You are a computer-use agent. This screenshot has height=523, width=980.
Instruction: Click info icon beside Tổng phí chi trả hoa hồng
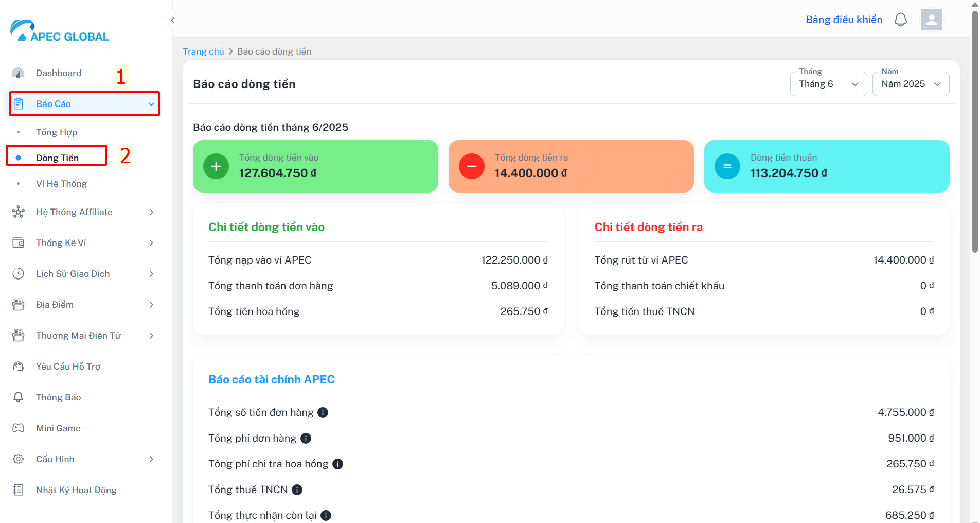click(x=337, y=464)
